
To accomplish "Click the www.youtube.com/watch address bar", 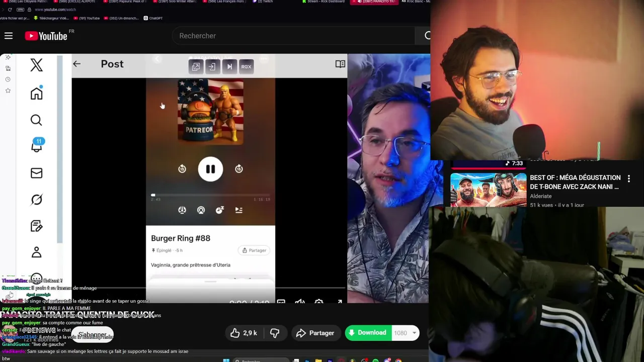I will point(55,10).
